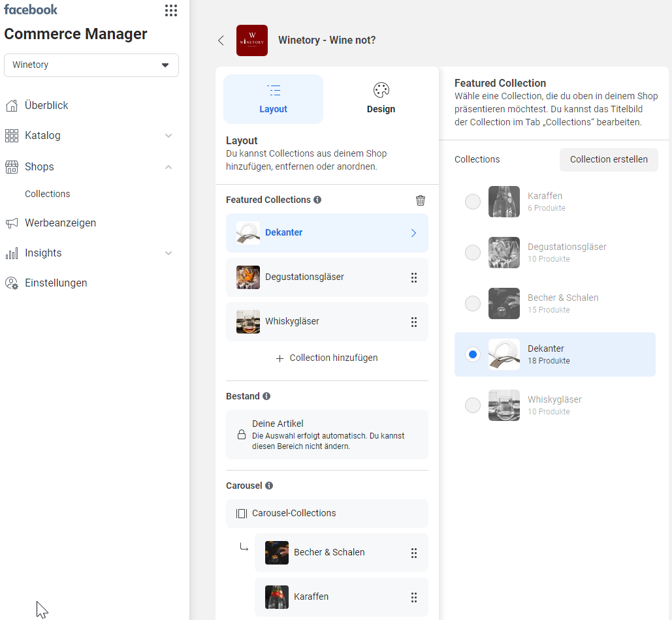
Task: Click the Layout tab list icon
Action: [274, 90]
